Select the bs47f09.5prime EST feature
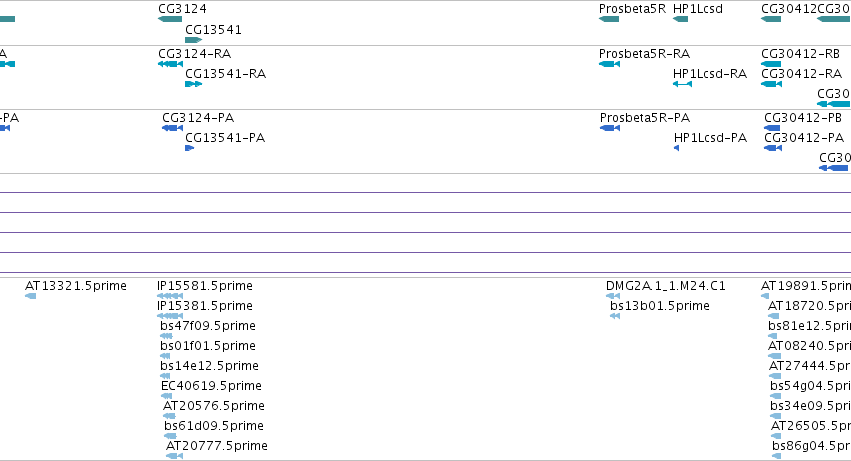This screenshot has width=851, height=461. pyautogui.click(x=167, y=336)
